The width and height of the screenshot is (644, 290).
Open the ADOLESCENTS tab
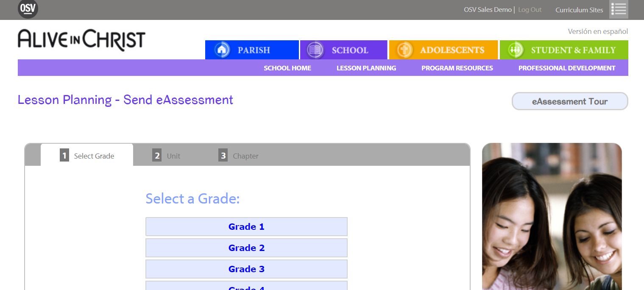click(443, 50)
